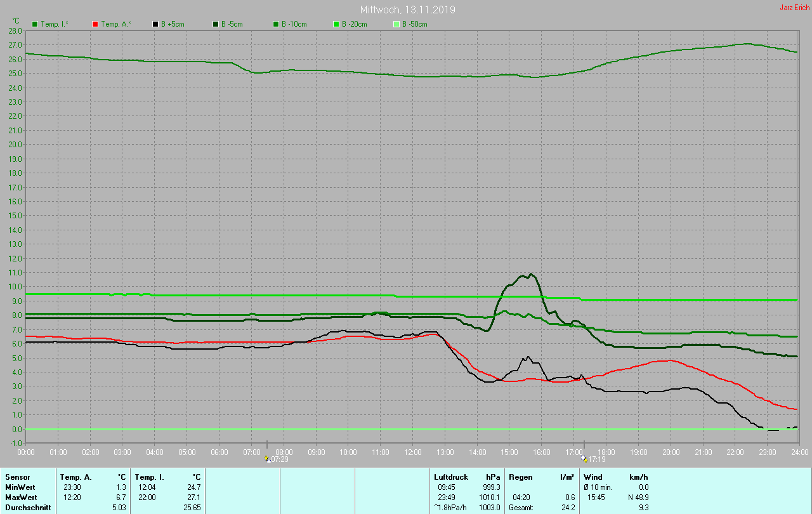
Task: Select the indoor minimum value 24.7
Action: [x=193, y=487]
